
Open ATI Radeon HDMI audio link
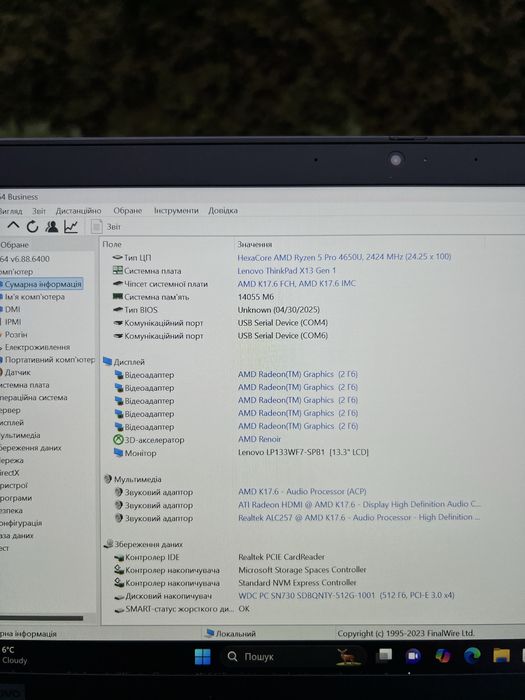(x=359, y=504)
